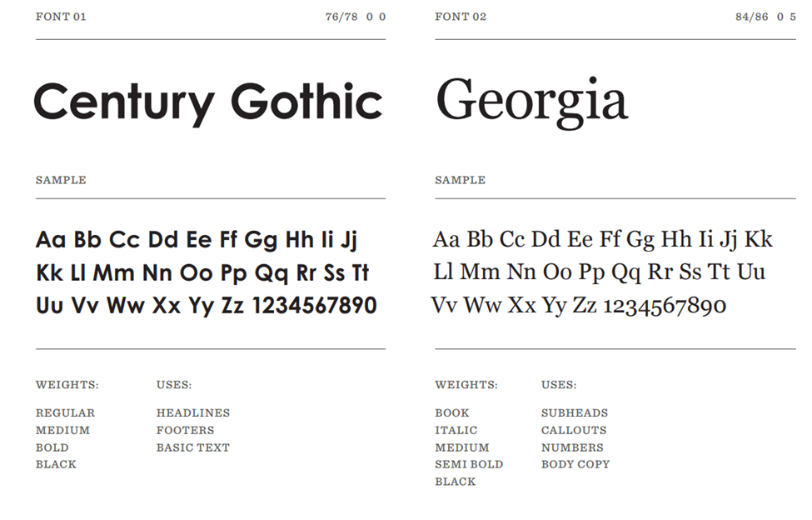Click the 84/86 size indicator

(751, 17)
